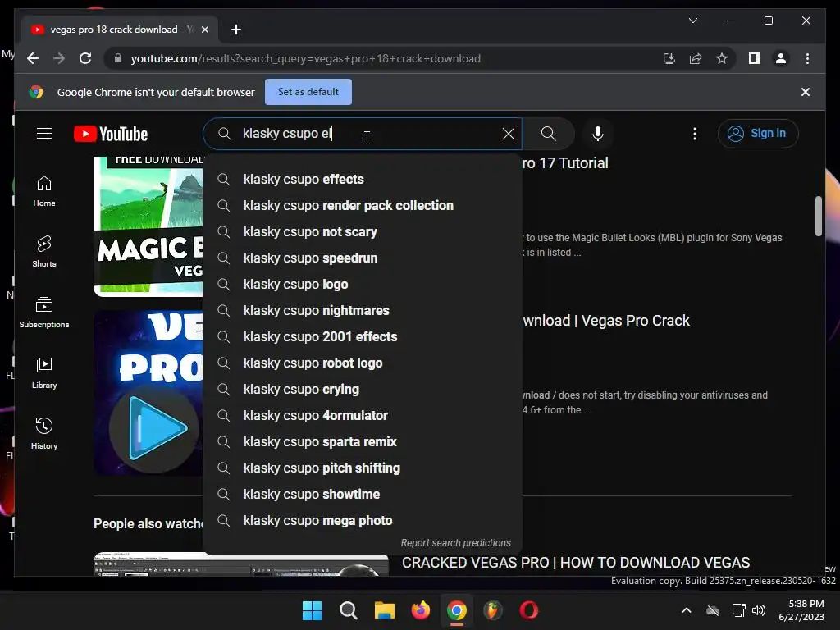Open a new Chrome tab
Viewport: 840px width, 630px height.
tap(235, 30)
